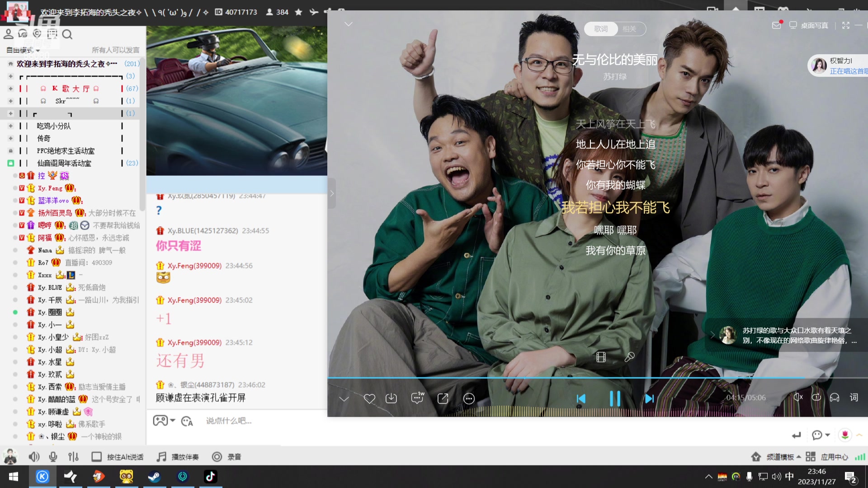Download the current song

[x=391, y=399]
